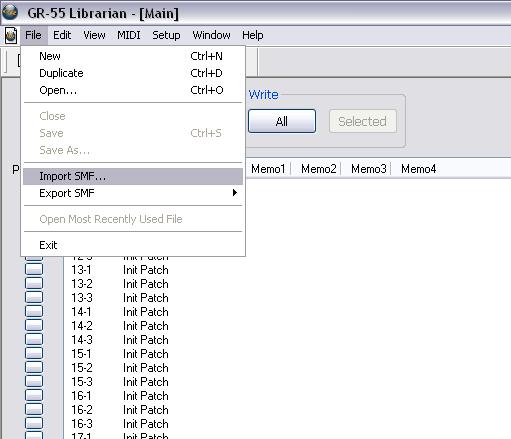
Task: Click the patch icon for row 13-1
Action: coord(34,269)
